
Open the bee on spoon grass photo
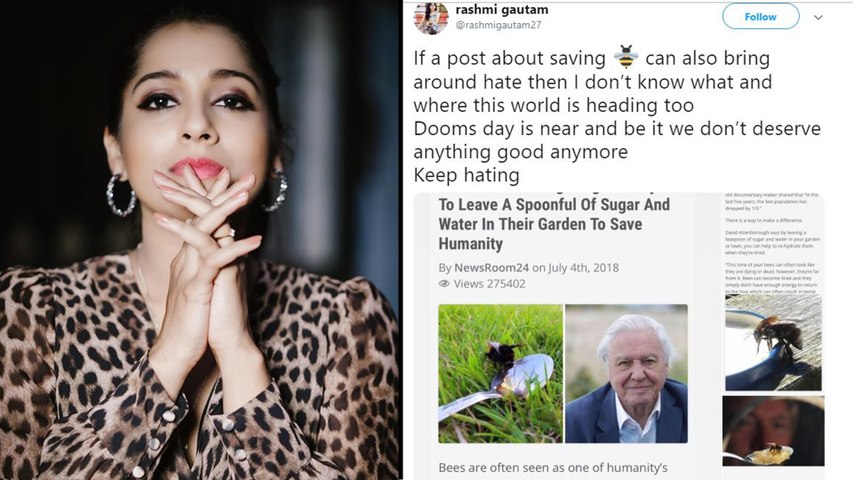(x=500, y=373)
